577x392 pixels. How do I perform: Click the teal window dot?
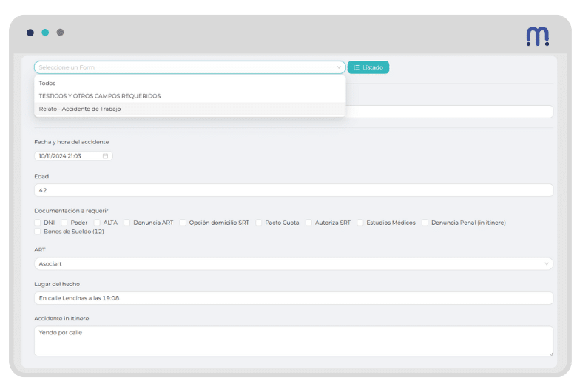point(45,33)
